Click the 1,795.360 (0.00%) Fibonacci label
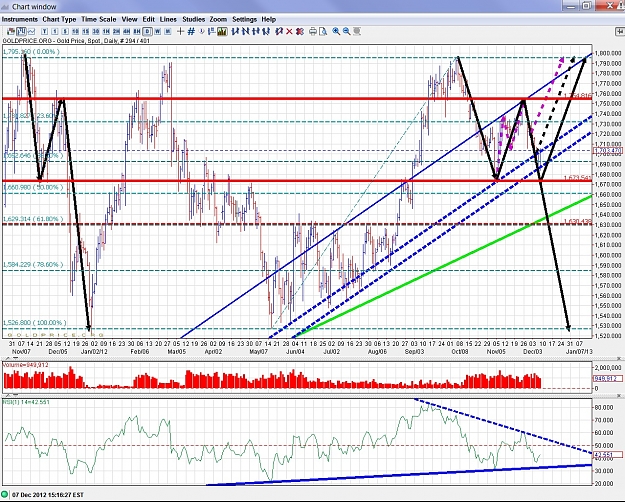This screenshot has width=625, height=502. click(x=31, y=51)
